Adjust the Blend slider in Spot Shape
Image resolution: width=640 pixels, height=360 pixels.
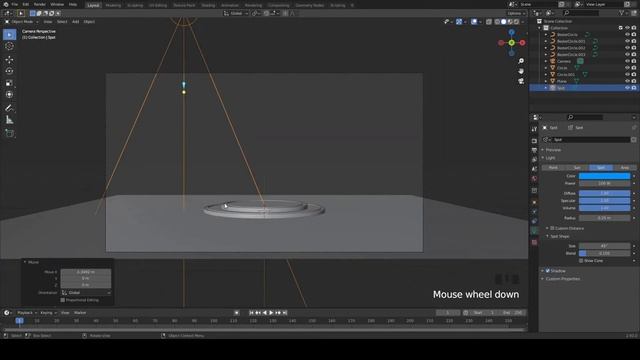(x=604, y=253)
